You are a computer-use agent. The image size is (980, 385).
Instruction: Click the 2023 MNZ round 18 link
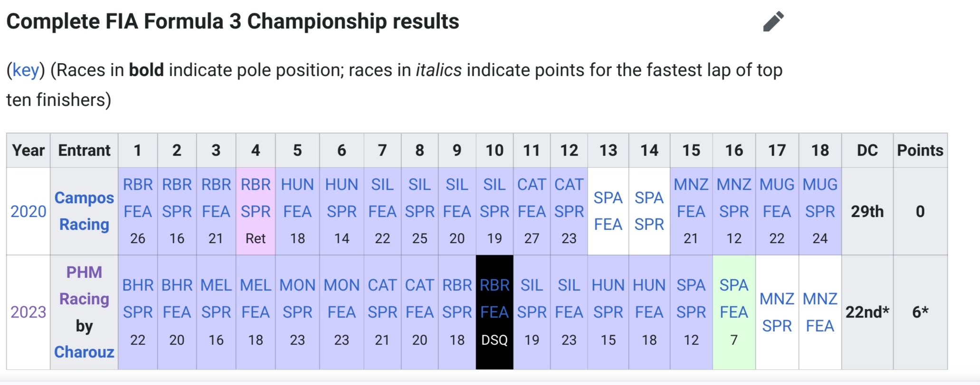[x=820, y=299]
